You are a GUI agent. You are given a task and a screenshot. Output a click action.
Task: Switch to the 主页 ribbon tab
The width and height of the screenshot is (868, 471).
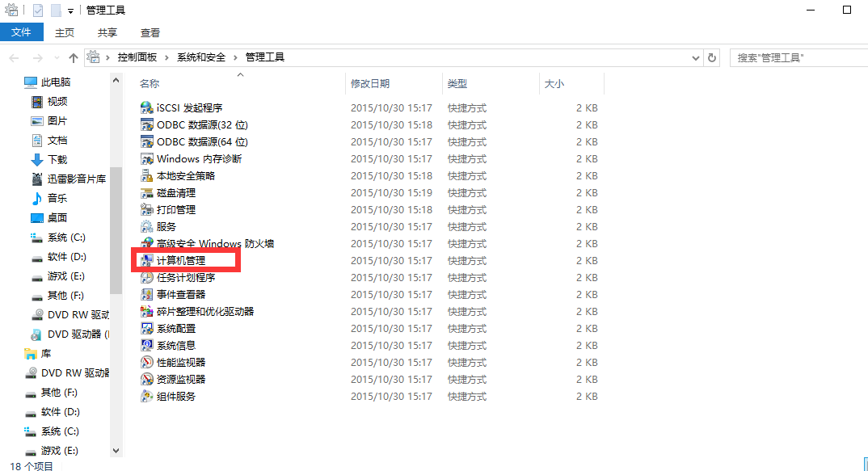(x=64, y=32)
